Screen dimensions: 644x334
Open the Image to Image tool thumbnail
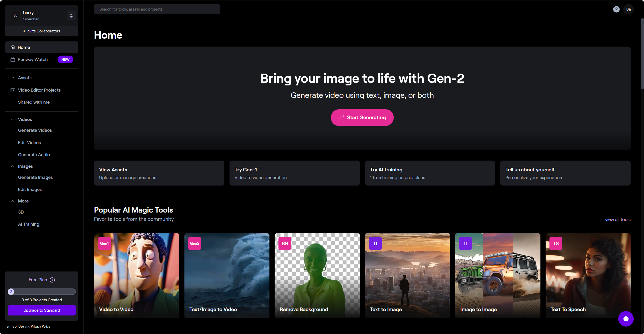tap(498, 276)
